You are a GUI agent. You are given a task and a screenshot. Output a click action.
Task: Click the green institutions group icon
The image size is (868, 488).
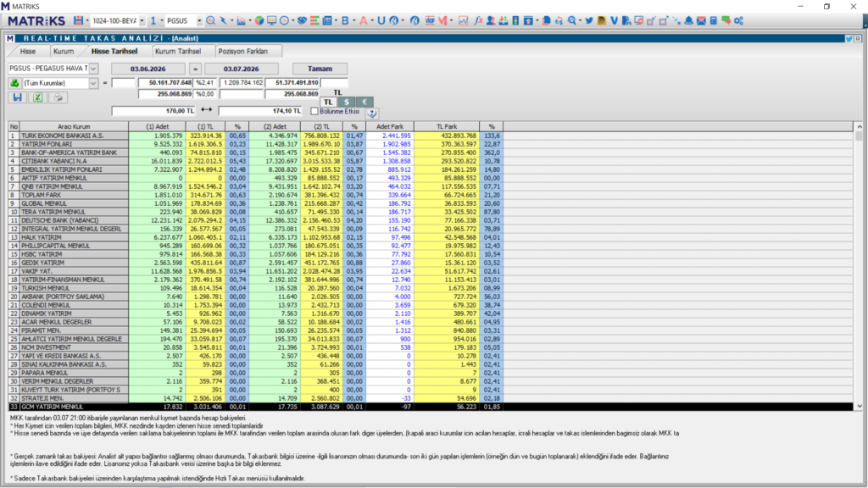click(x=14, y=83)
